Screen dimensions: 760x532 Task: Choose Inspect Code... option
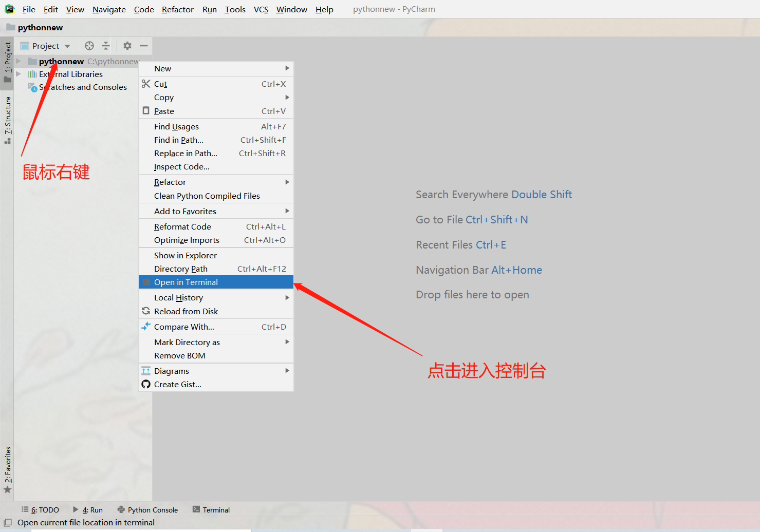216,166
